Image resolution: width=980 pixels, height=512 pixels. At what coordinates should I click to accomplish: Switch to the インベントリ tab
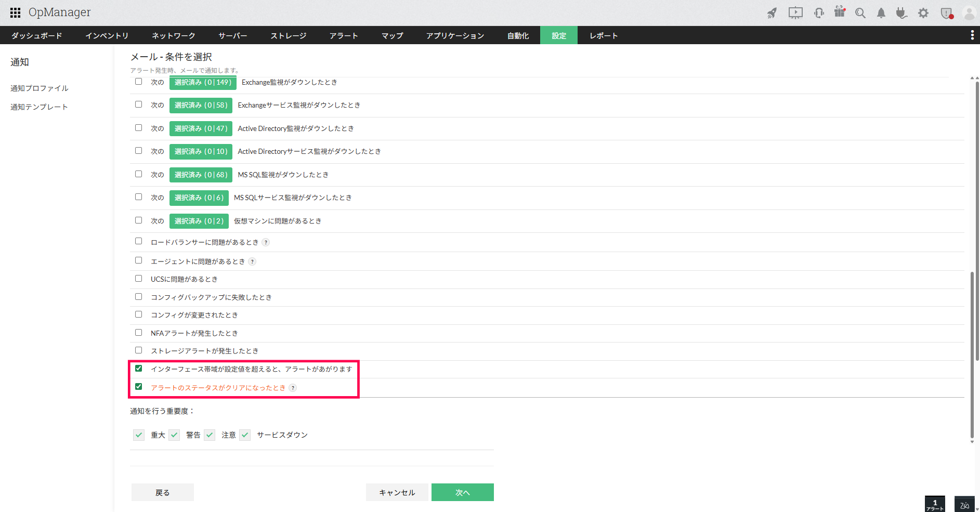tap(107, 35)
